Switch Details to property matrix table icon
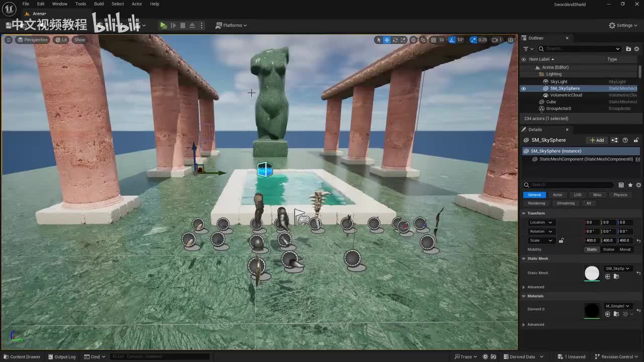Viewport: 644px width, 362px height. click(x=621, y=185)
